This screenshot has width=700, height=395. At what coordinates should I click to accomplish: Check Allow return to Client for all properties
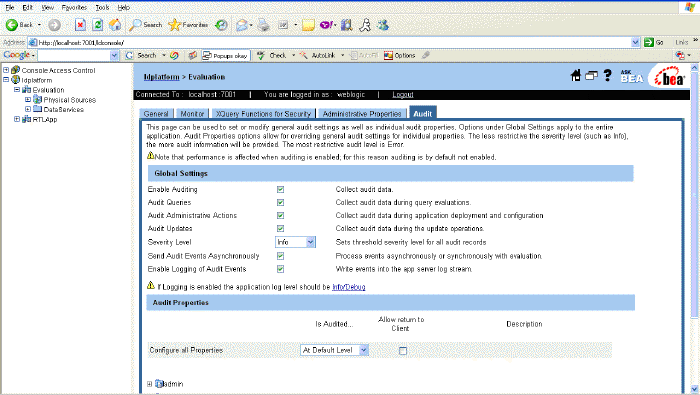click(403, 351)
